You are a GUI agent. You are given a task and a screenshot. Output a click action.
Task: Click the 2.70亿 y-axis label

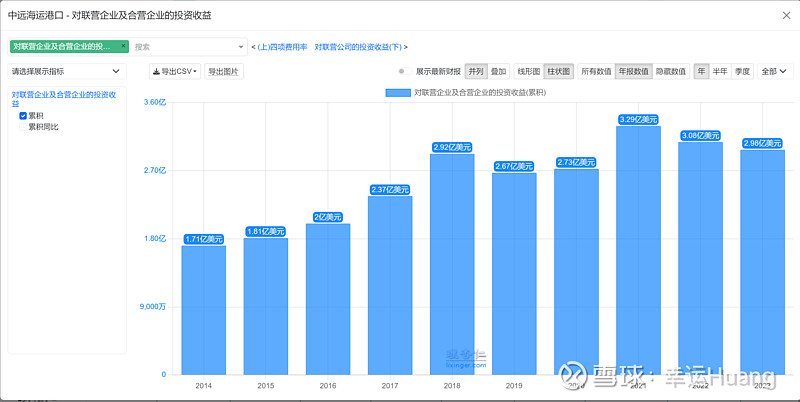(155, 170)
